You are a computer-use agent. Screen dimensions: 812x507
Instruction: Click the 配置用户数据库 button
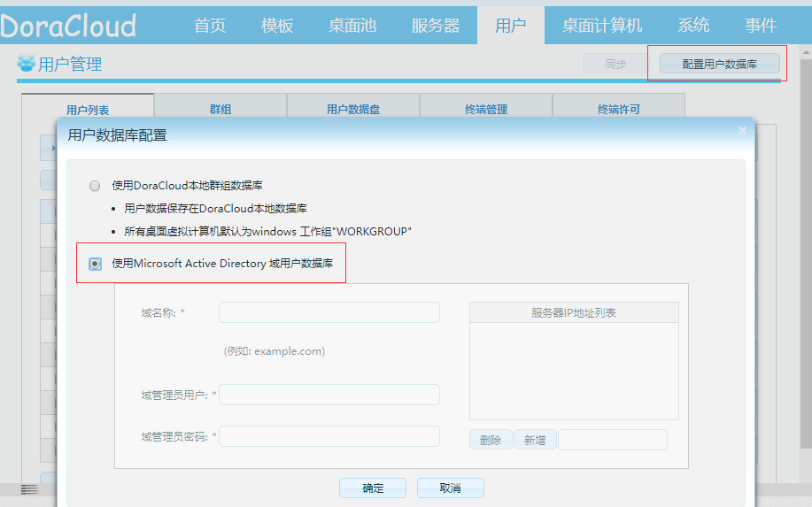click(x=719, y=64)
